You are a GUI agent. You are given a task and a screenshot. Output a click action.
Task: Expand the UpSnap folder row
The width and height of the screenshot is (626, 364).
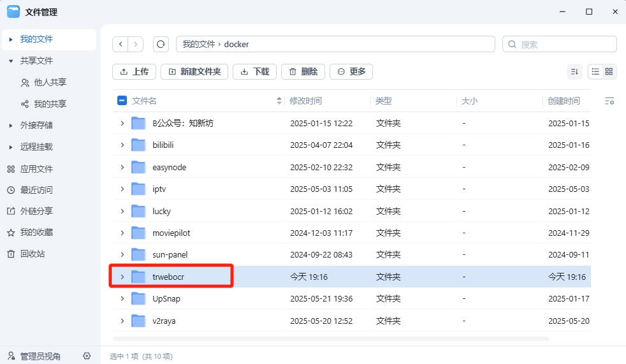click(122, 298)
